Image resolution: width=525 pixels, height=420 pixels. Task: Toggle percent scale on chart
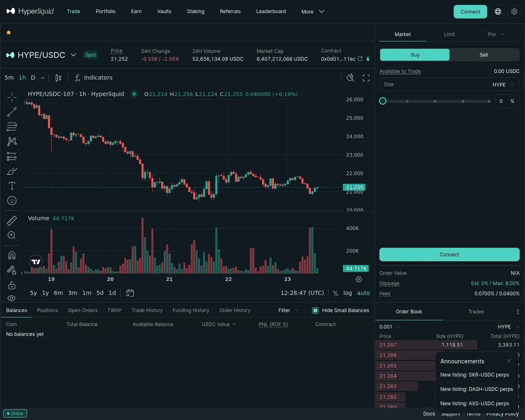tap(336, 293)
